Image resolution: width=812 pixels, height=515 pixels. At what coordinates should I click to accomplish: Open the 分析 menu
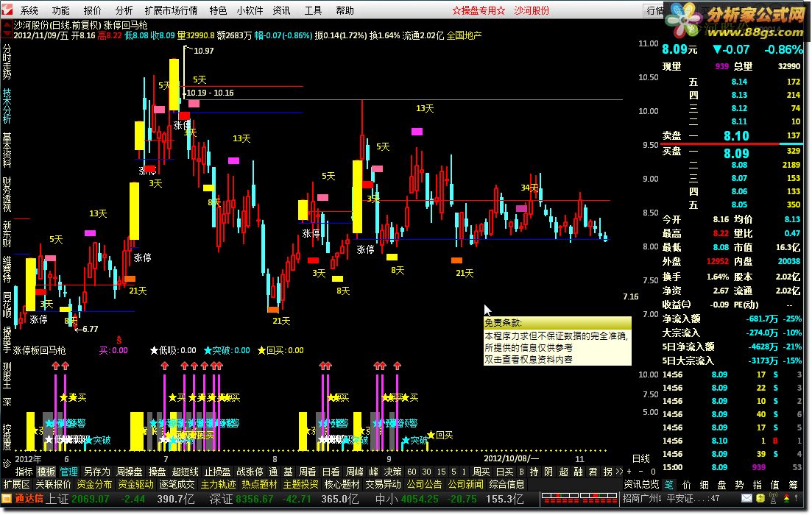[x=124, y=10]
